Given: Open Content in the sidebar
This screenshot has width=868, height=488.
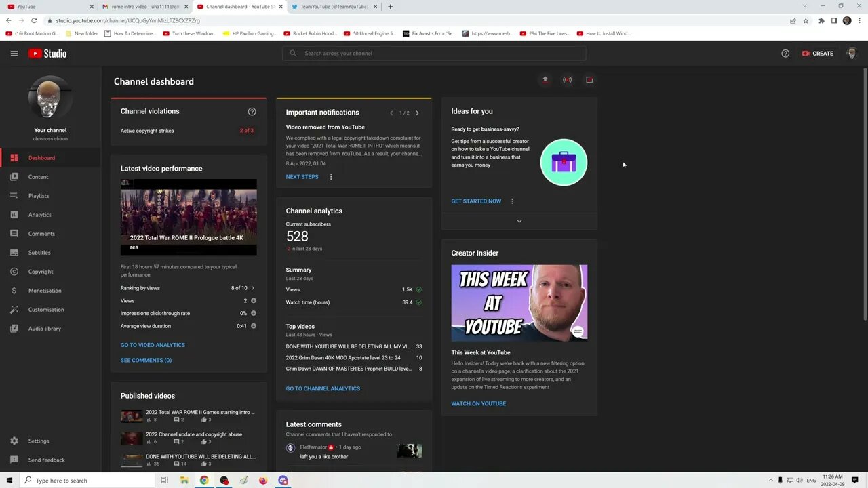Looking at the screenshot, I should click(x=51, y=177).
